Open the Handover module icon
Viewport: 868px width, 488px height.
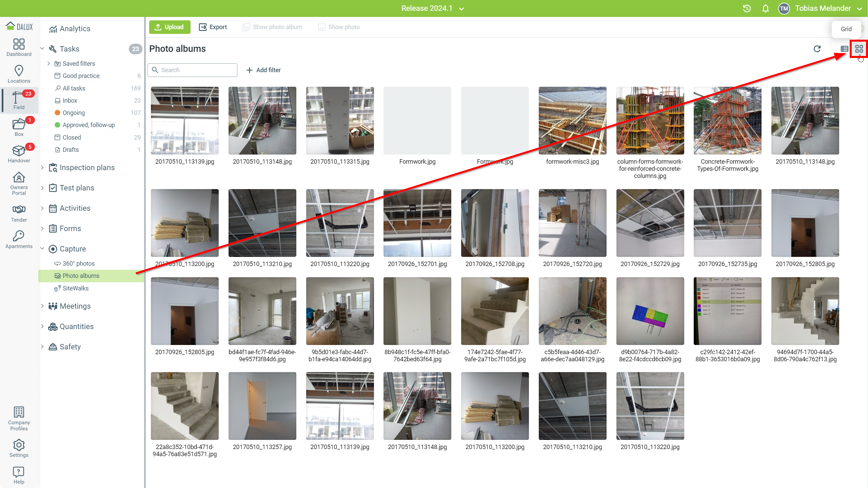(x=19, y=154)
